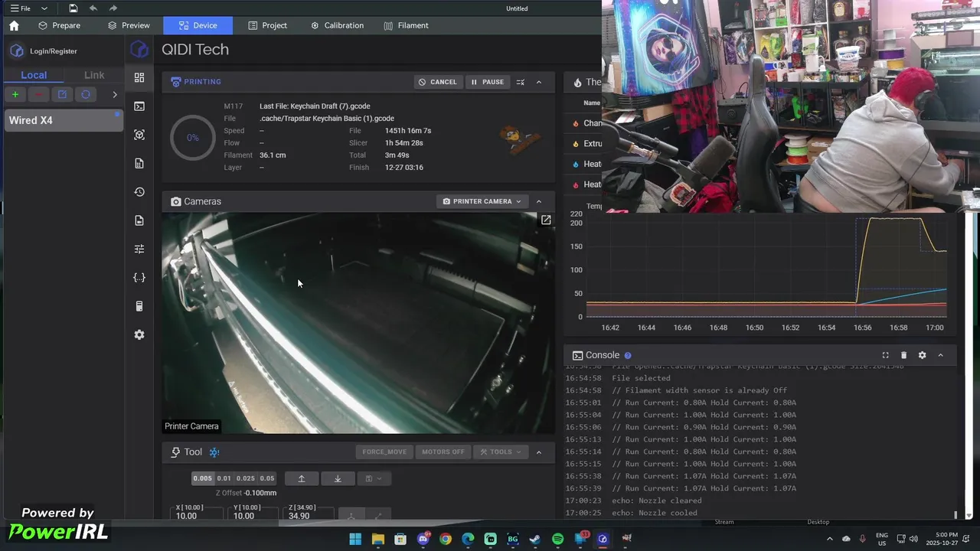Viewport: 980px width, 551px height.
Task: Expand the Console panel to fullscreen
Action: [x=885, y=355]
